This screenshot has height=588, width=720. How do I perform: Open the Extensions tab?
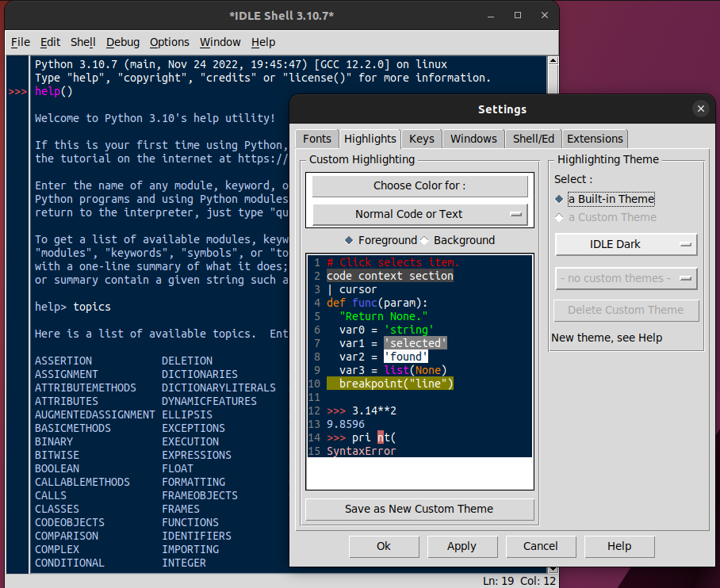[x=595, y=138]
